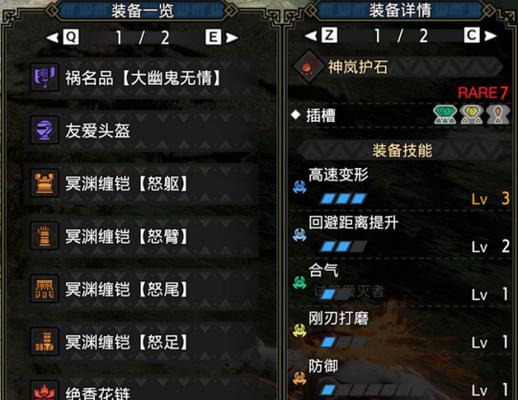Select the purple helmet icon for 友爱头盔

(x=44, y=130)
